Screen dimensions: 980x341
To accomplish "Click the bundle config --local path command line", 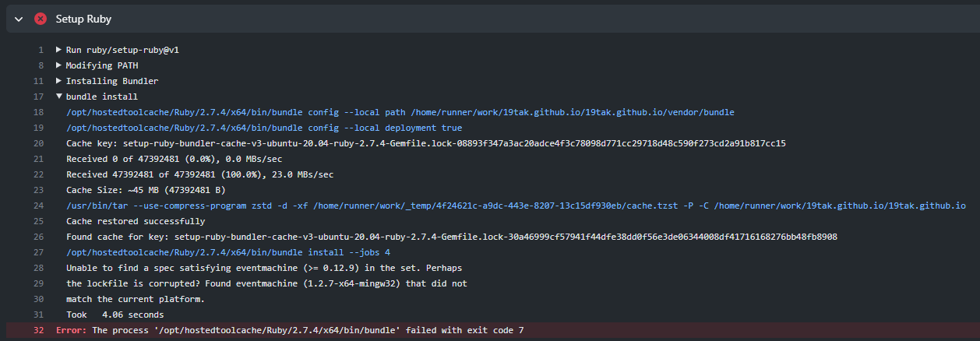I will [400, 112].
